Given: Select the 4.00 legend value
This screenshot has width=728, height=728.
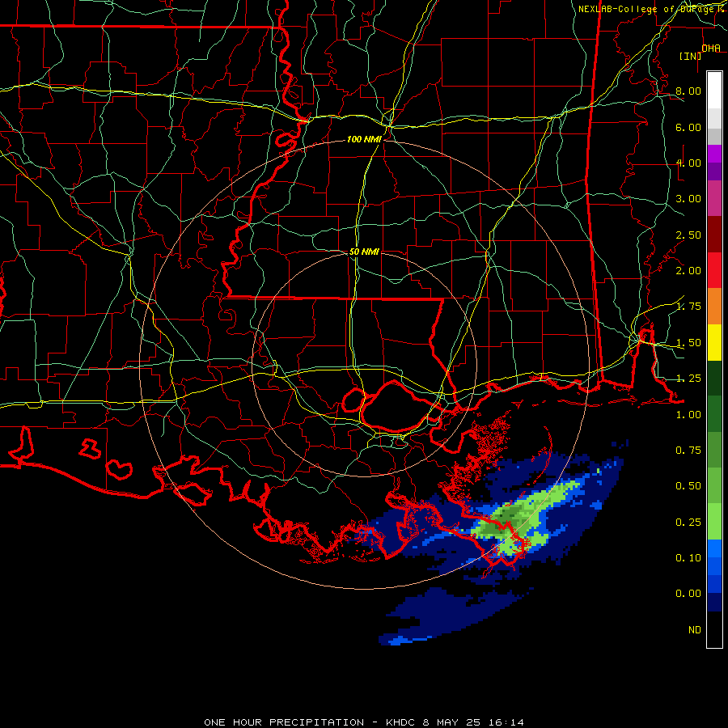Looking at the screenshot, I should (x=688, y=163).
